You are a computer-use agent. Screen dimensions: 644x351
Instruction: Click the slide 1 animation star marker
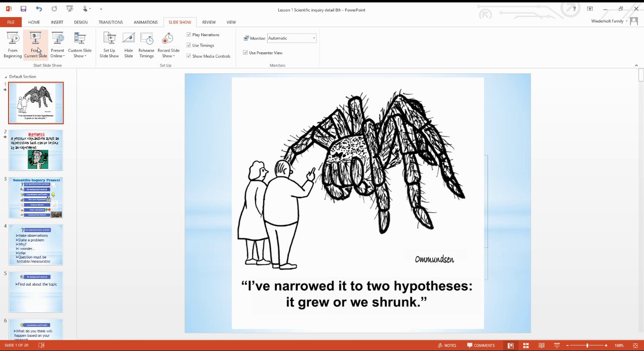pos(5,90)
